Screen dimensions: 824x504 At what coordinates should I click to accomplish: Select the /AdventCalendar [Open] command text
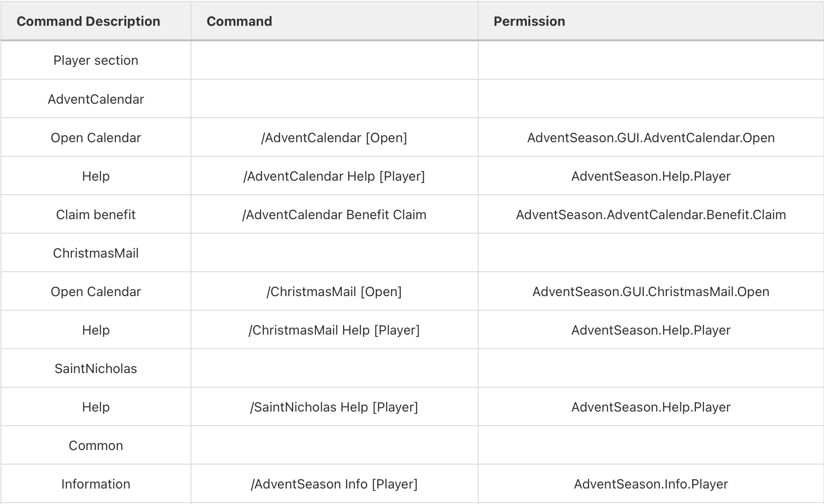(x=334, y=137)
